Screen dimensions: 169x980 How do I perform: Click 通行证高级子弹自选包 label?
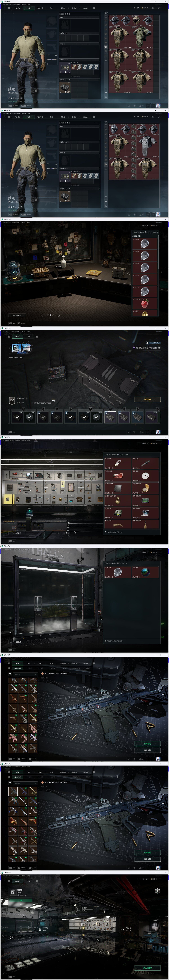coord(146,348)
